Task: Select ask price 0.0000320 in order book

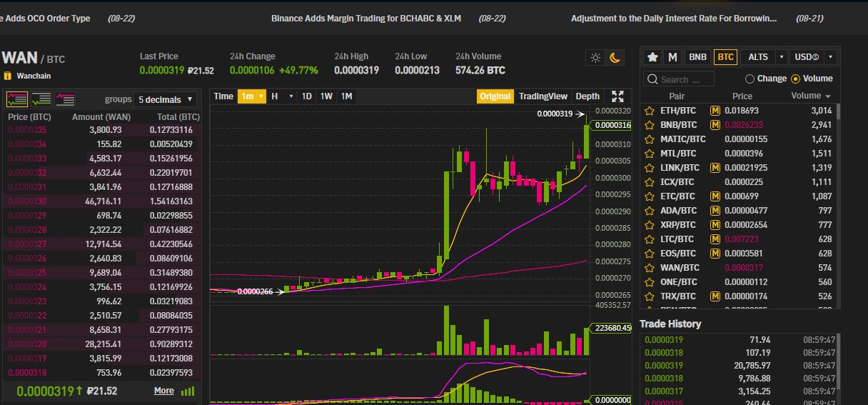Action: (x=26, y=344)
